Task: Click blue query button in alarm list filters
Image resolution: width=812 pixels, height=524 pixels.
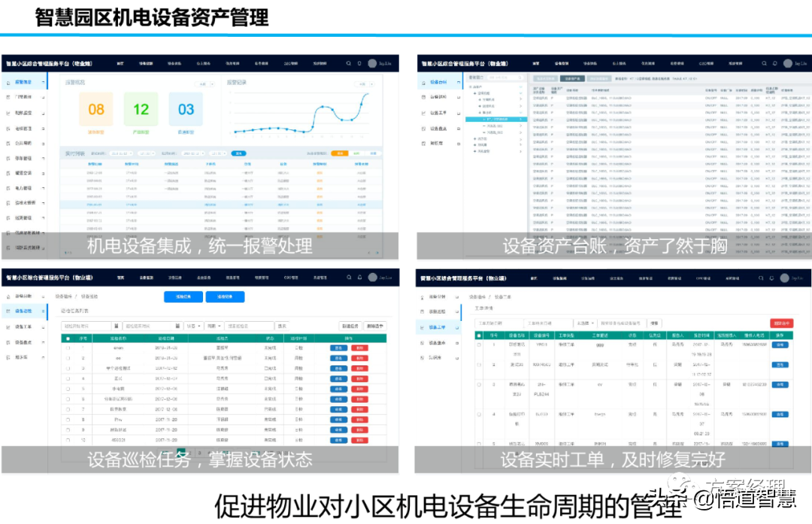Action: coord(239,153)
